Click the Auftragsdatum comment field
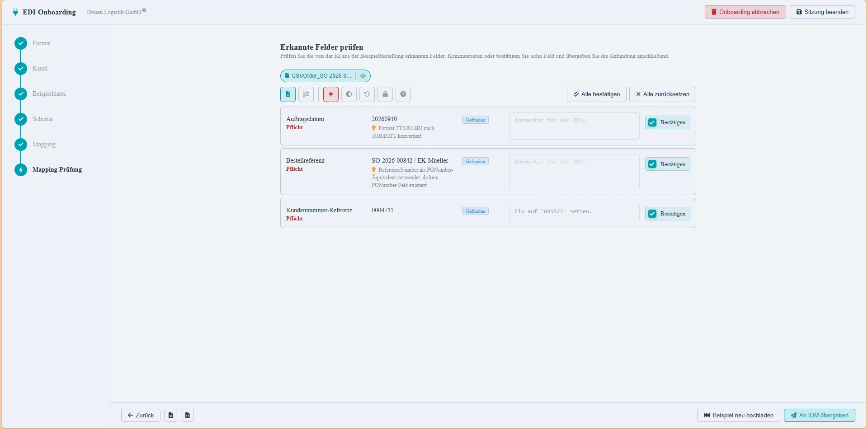The image size is (868, 430). pyautogui.click(x=574, y=126)
